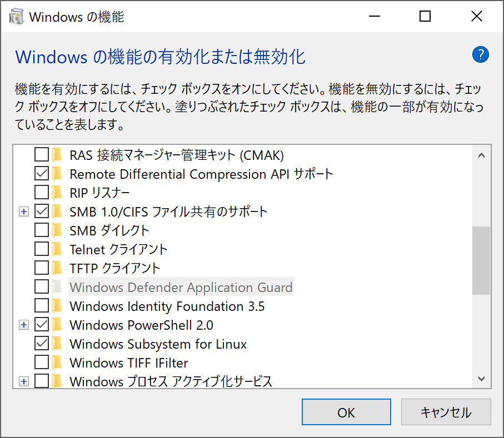Turn on Telnet クライアント checkbox
Viewport: 504px width, 438px height.
point(42,249)
